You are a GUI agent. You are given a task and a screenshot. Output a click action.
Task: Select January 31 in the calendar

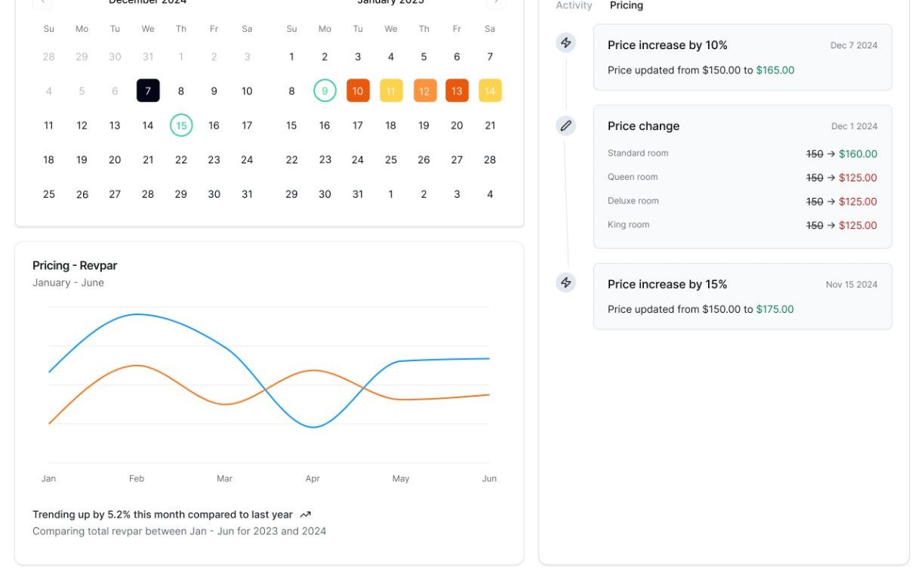click(358, 194)
